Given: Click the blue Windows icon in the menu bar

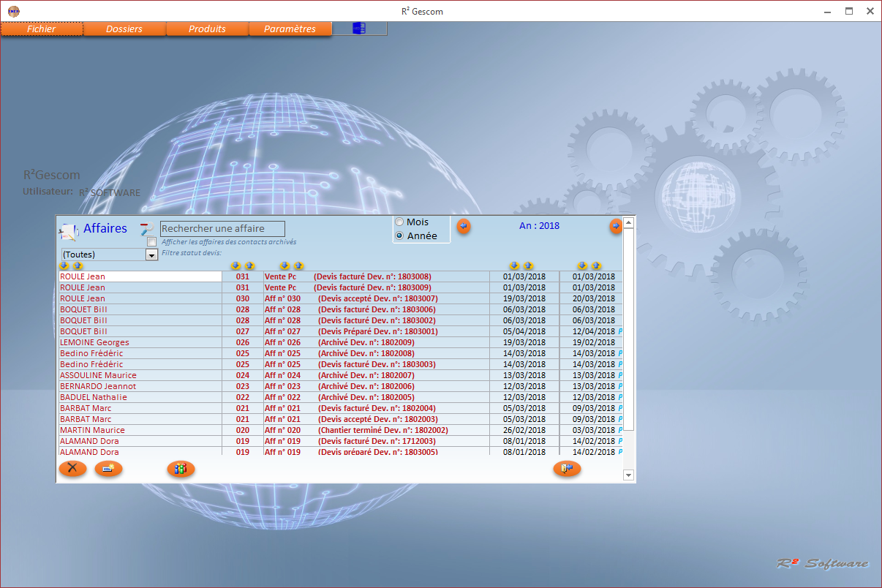Looking at the screenshot, I should (359, 29).
